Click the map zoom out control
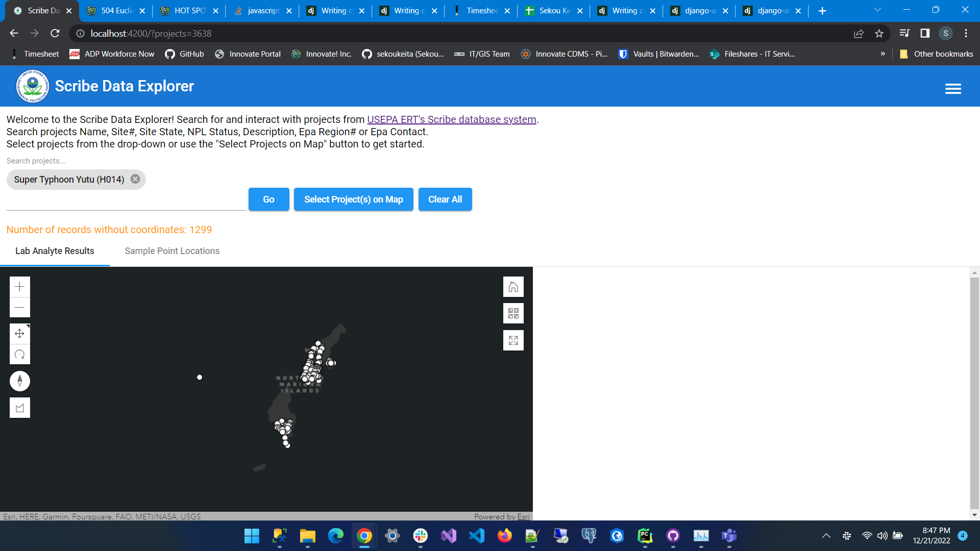The width and height of the screenshot is (980, 551). pos(19,308)
